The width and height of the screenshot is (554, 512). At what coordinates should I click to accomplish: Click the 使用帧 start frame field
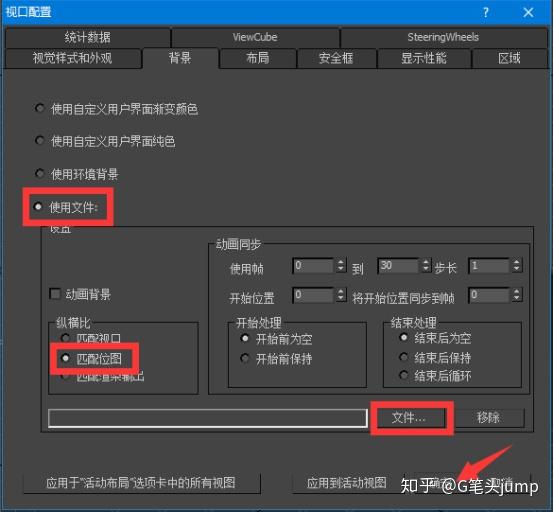tap(313, 266)
